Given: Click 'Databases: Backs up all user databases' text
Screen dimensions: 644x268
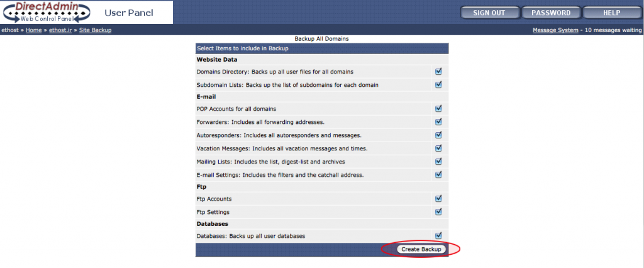Looking at the screenshot, I should tap(250, 237).
